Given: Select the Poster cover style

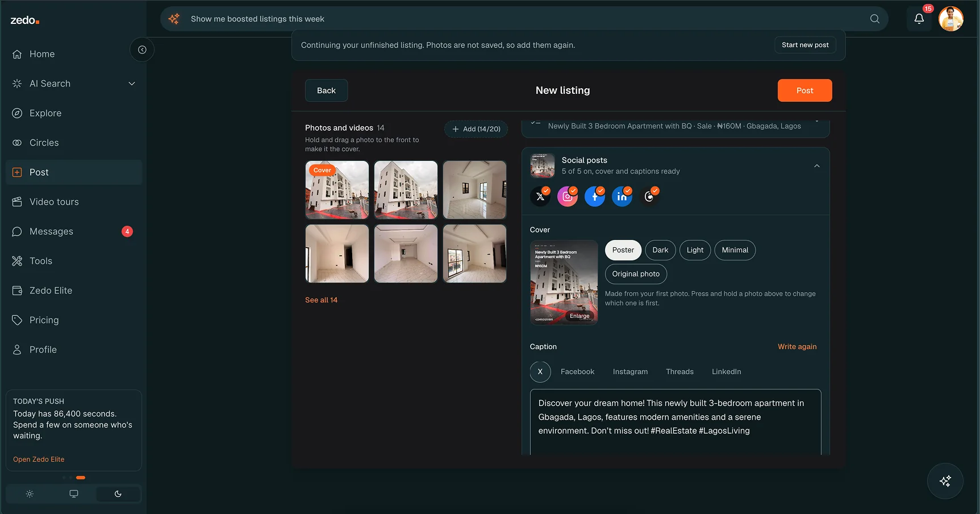Looking at the screenshot, I should point(623,250).
